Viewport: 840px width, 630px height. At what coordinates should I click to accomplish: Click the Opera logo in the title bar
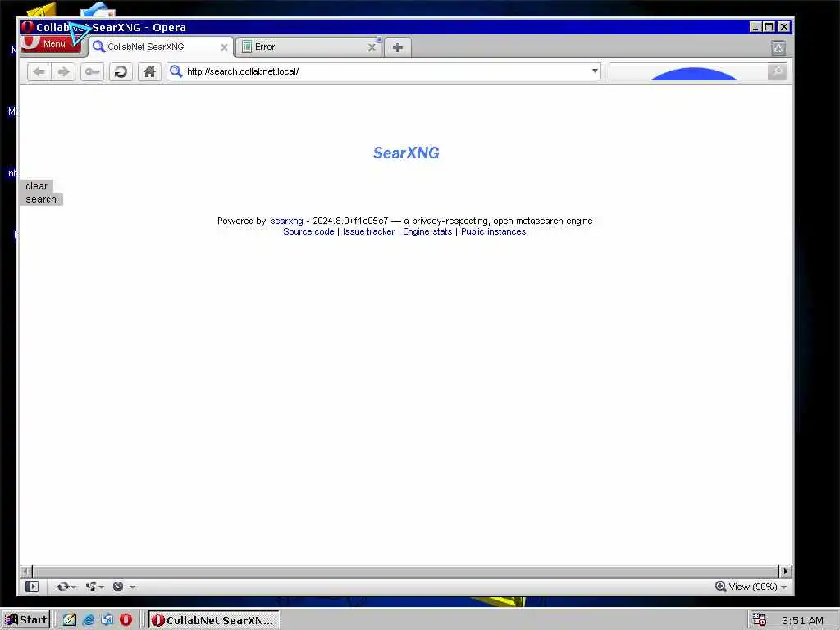[x=27, y=27]
